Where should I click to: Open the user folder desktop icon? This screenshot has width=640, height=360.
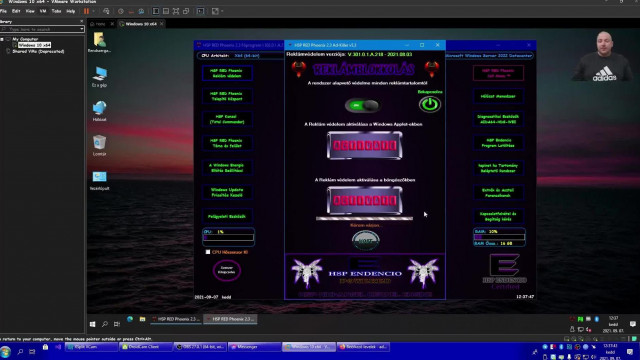click(x=99, y=42)
